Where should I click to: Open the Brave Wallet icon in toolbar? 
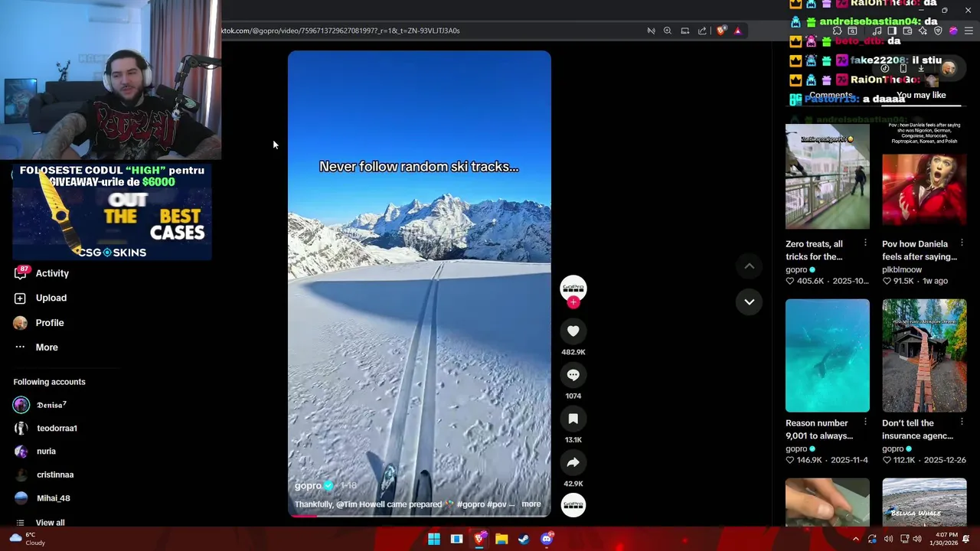coord(907,31)
